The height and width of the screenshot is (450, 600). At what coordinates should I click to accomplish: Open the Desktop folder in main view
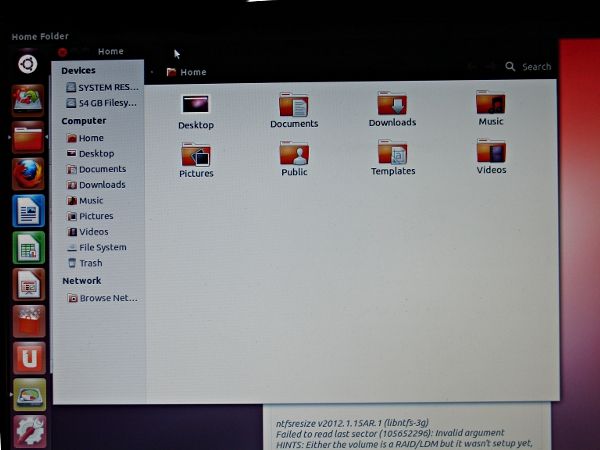(196, 112)
